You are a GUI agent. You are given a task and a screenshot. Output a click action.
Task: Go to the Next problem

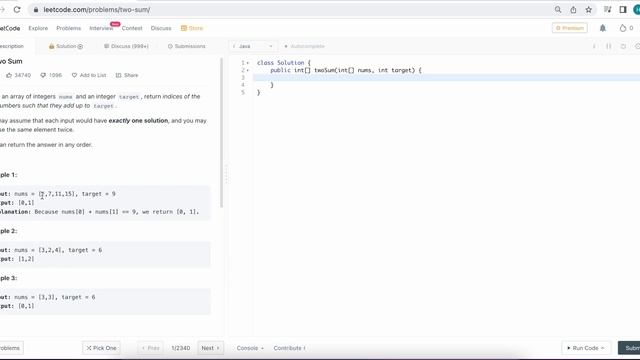tap(210, 348)
